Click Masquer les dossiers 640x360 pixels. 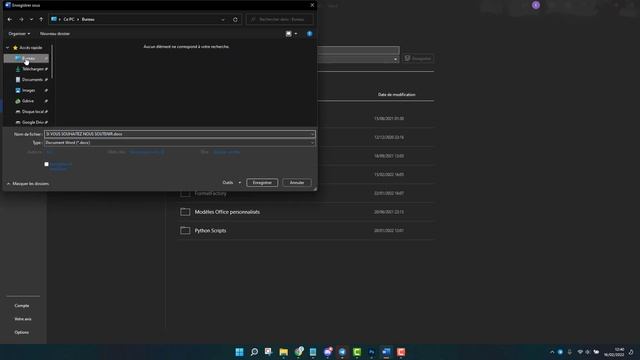pyautogui.click(x=28, y=184)
